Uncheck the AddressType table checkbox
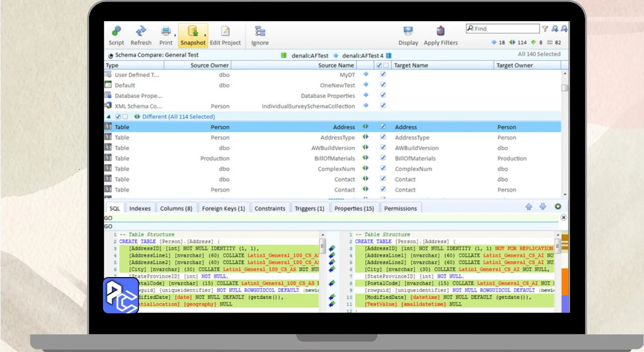 pos(383,137)
